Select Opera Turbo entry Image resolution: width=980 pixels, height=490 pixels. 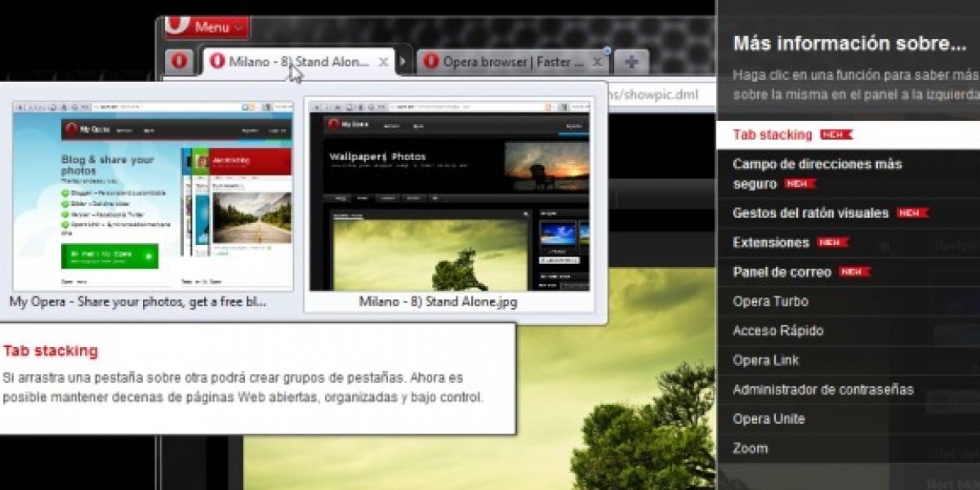(x=848, y=301)
